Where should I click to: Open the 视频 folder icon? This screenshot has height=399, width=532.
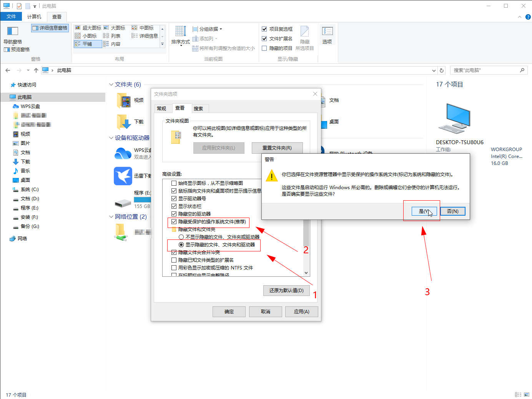(124, 100)
